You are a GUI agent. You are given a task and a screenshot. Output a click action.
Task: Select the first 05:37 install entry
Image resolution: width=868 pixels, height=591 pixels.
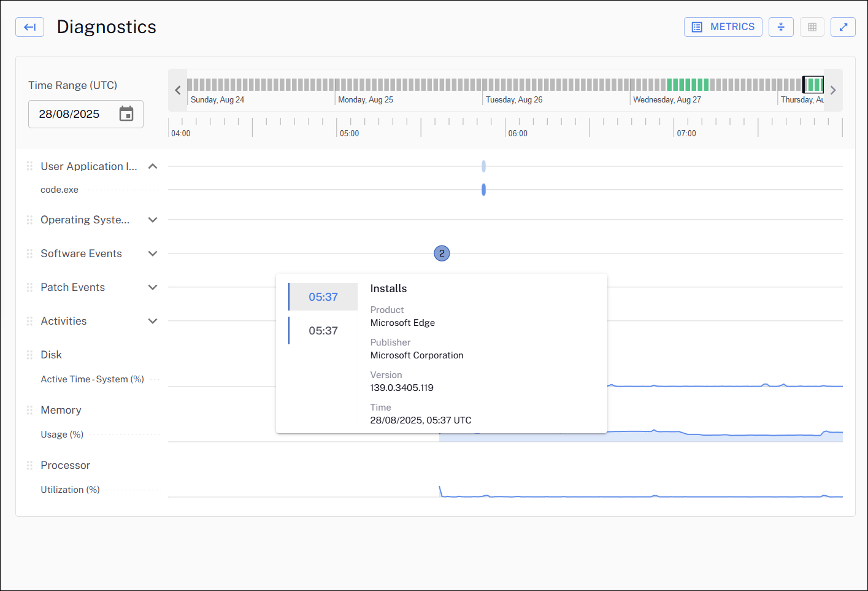point(323,297)
